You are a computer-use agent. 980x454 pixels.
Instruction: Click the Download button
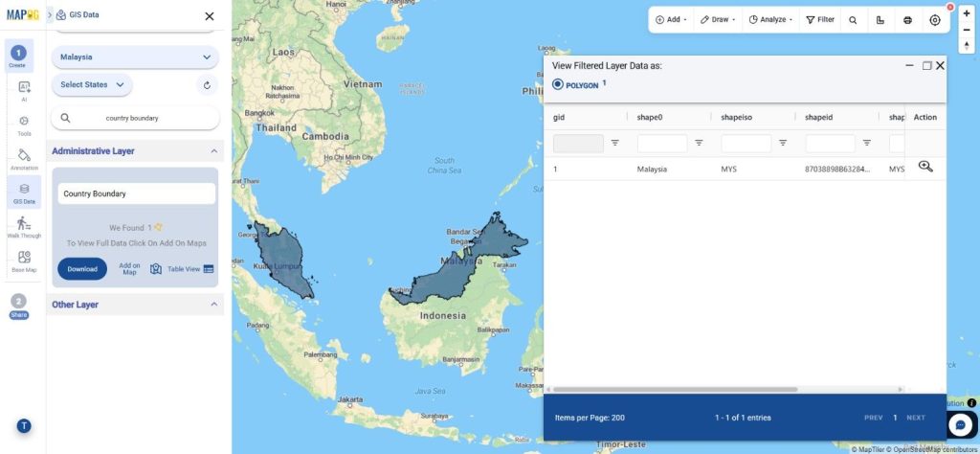(82, 269)
